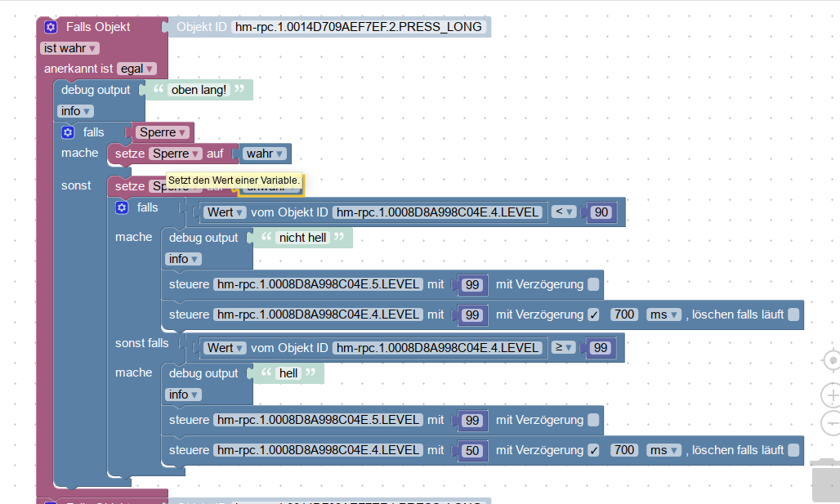
Task: Toggle löschen falls läuft on 4.LEVEL 99 block
Action: (x=793, y=314)
